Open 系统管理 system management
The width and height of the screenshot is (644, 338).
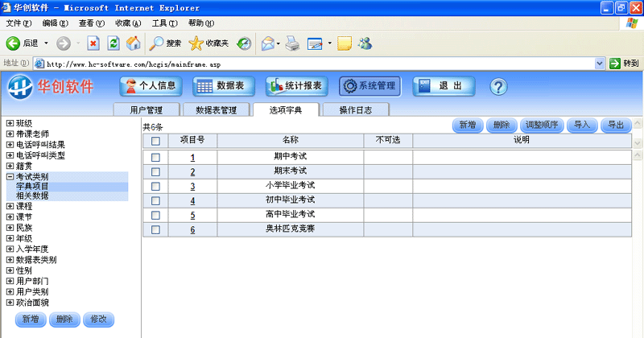pos(370,86)
